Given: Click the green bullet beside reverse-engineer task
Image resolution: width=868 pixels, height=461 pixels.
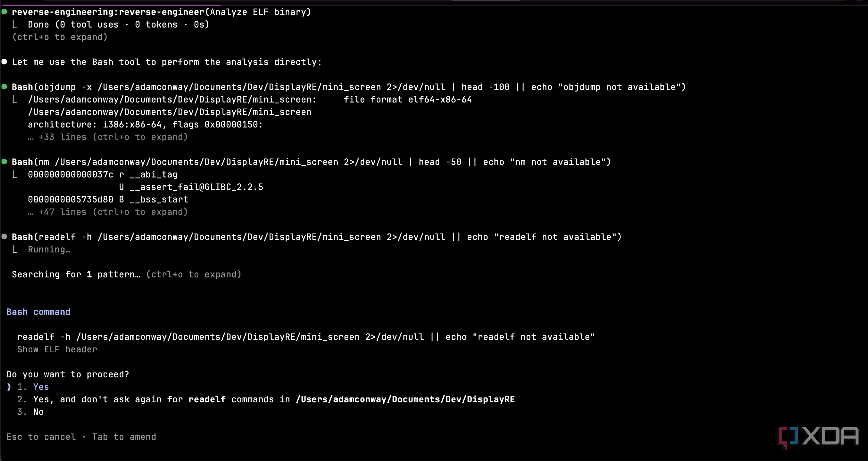Looking at the screenshot, I should click(x=4, y=12).
